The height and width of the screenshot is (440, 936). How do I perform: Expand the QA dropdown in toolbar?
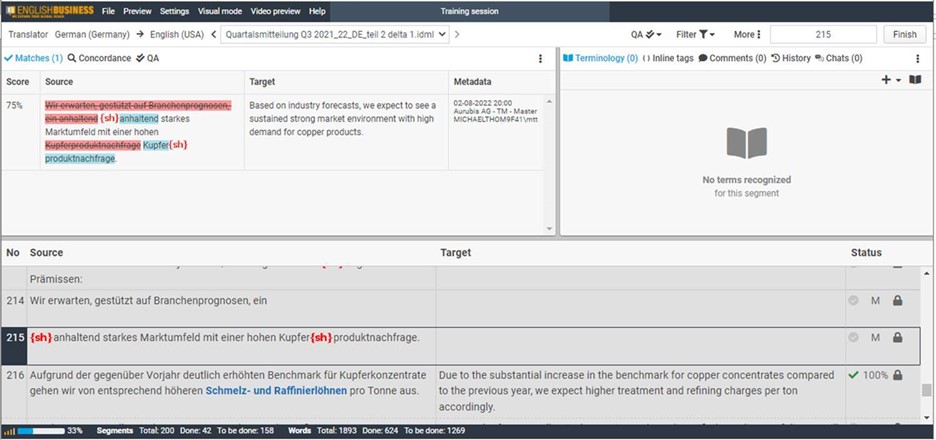646,34
